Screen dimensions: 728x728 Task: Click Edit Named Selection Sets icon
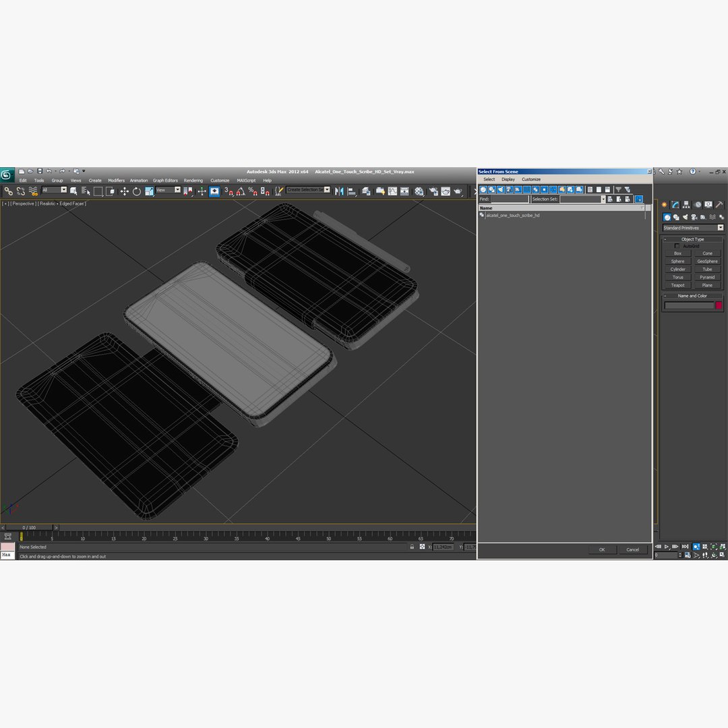pyautogui.click(x=278, y=191)
